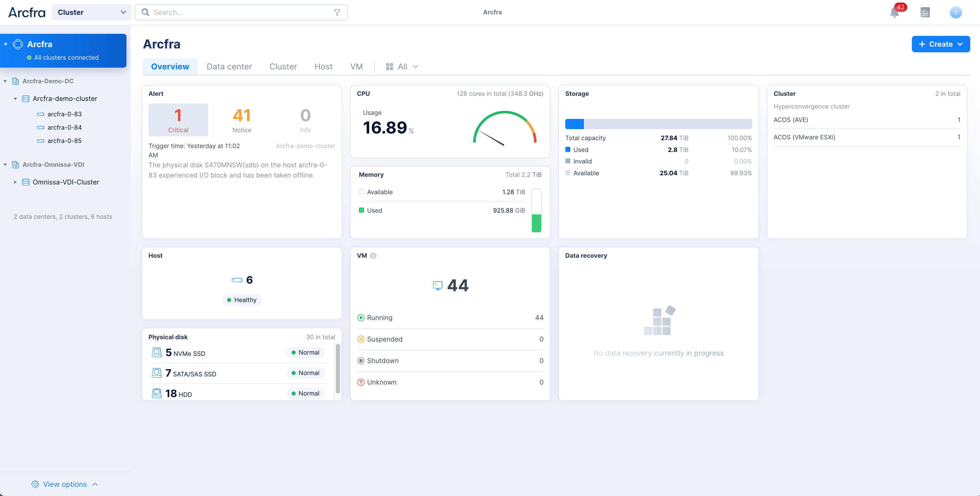
Task: Click the storage usage progress bar
Action: (658, 124)
